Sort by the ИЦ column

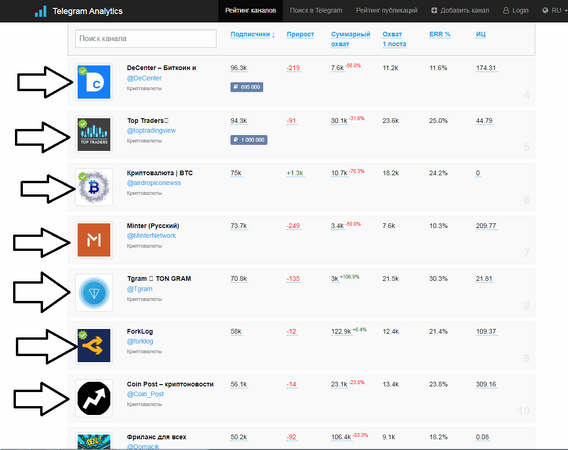[481, 34]
